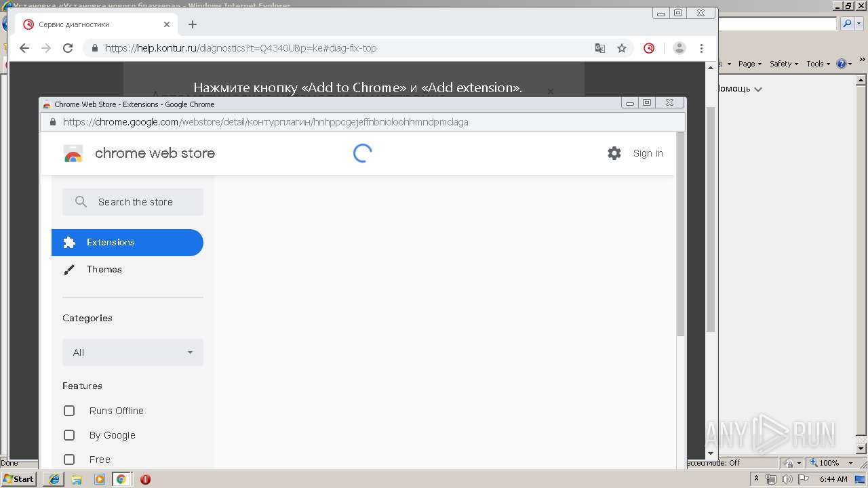868x488 pixels.
Task: Click up arrow of IE vertical scrollbar
Action: (x=861, y=79)
